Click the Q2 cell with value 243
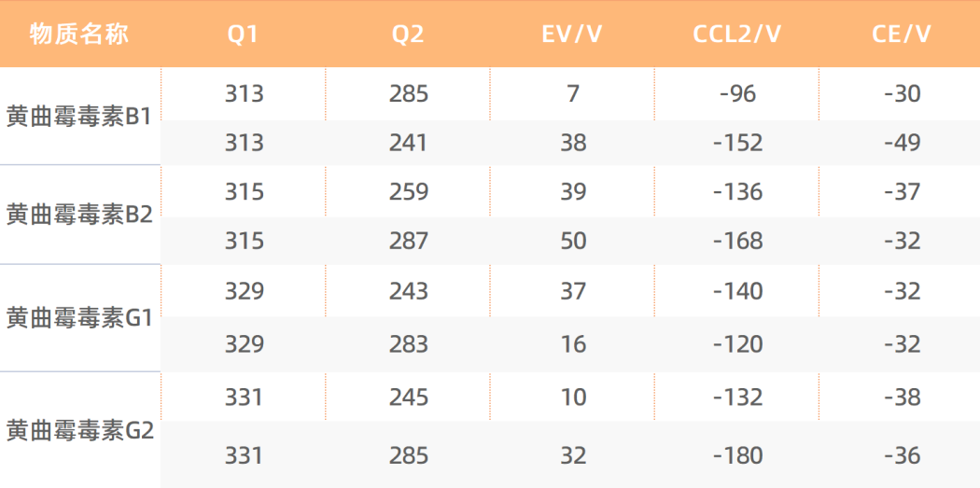 pyautogui.click(x=408, y=291)
